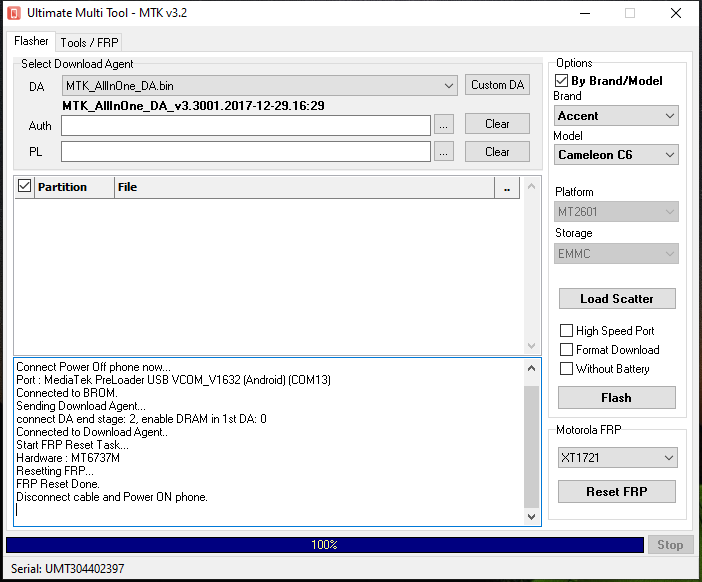Open the Tools / FRP tab
Image resolution: width=702 pixels, height=582 pixels.
(x=89, y=43)
